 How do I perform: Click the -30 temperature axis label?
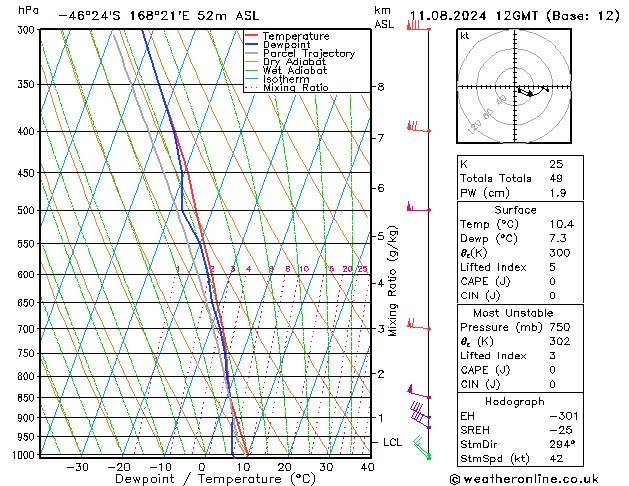coord(77,467)
